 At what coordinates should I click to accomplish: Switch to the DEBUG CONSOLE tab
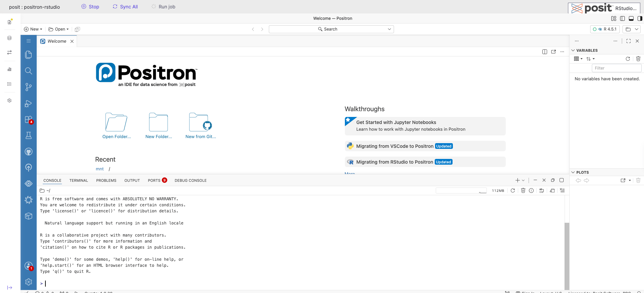[191, 180]
